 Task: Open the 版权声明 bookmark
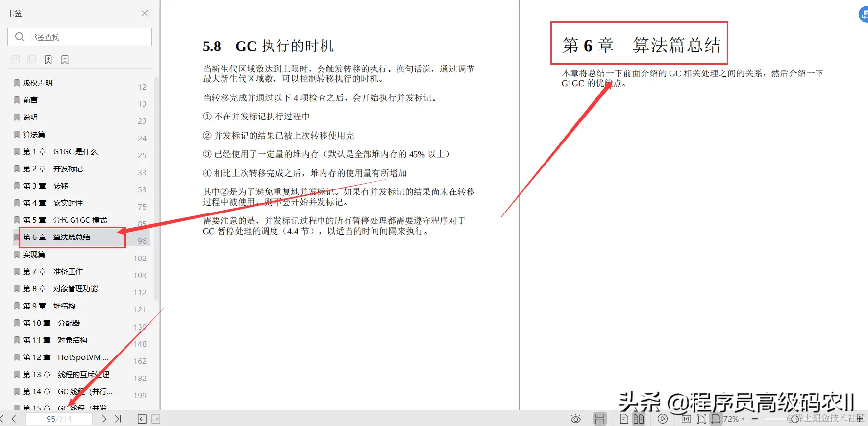pyautogui.click(x=38, y=83)
